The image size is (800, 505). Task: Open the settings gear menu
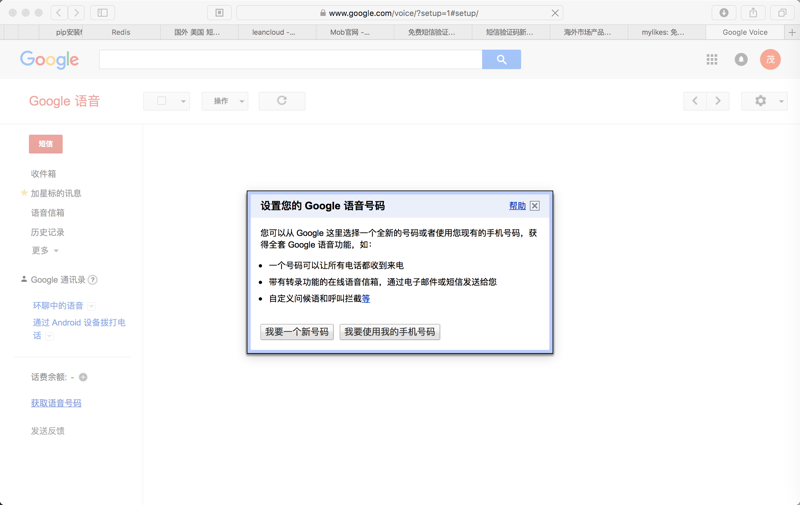coord(764,101)
